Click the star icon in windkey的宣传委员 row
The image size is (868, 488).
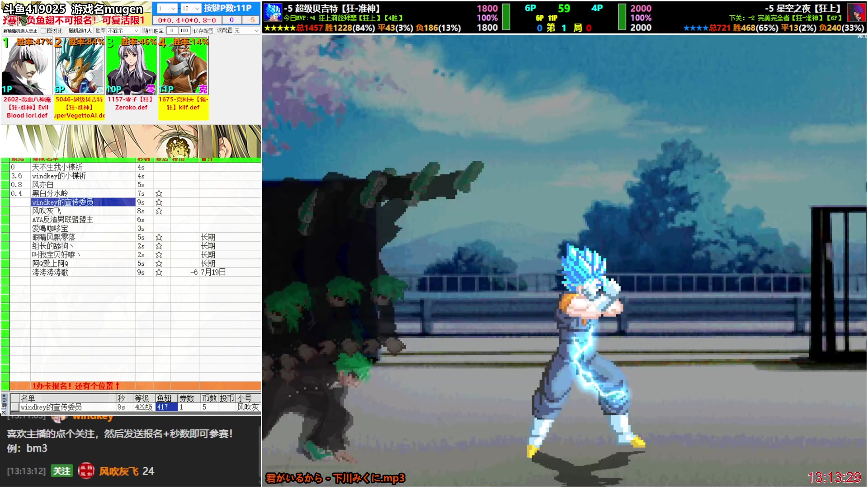pos(159,202)
